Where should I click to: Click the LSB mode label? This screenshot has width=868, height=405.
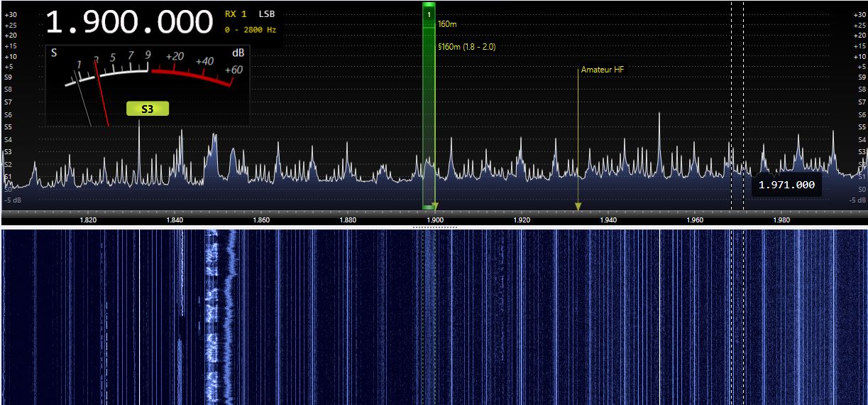coord(266,14)
